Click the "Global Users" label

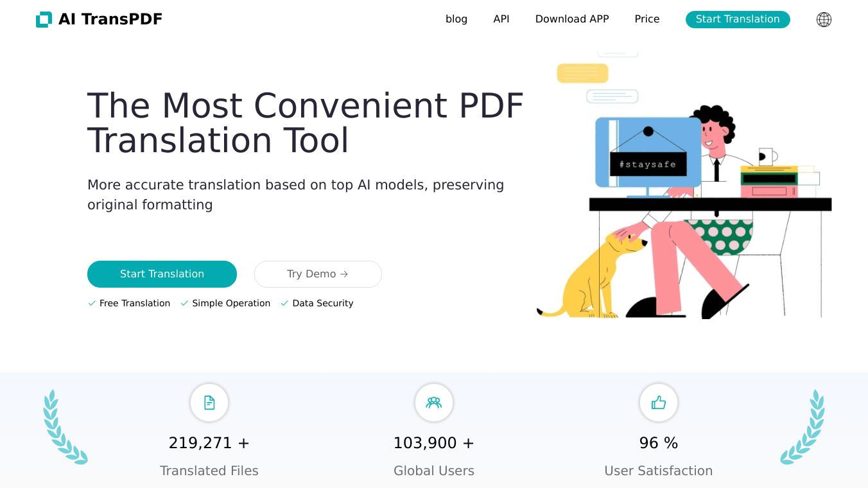[x=434, y=471]
